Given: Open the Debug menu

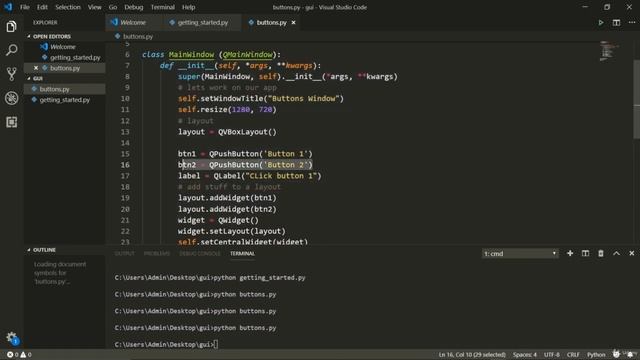Looking at the screenshot, I should tap(133, 7).
